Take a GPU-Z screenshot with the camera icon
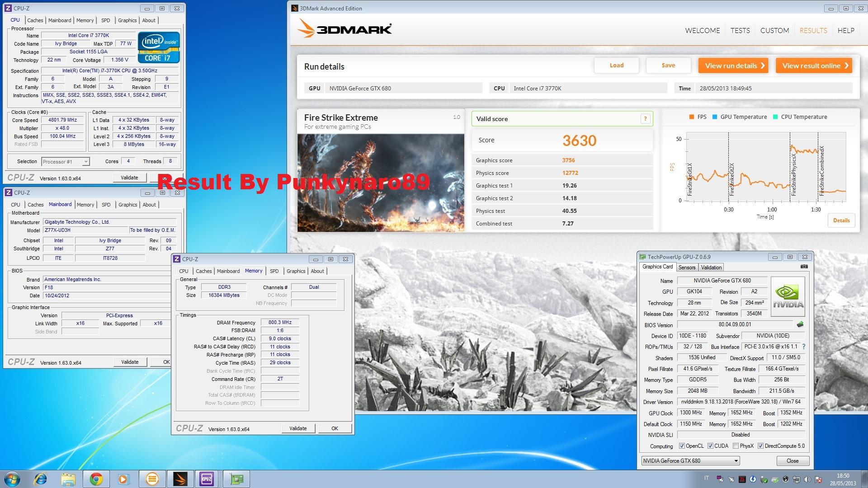The height and width of the screenshot is (488, 868). click(x=804, y=267)
